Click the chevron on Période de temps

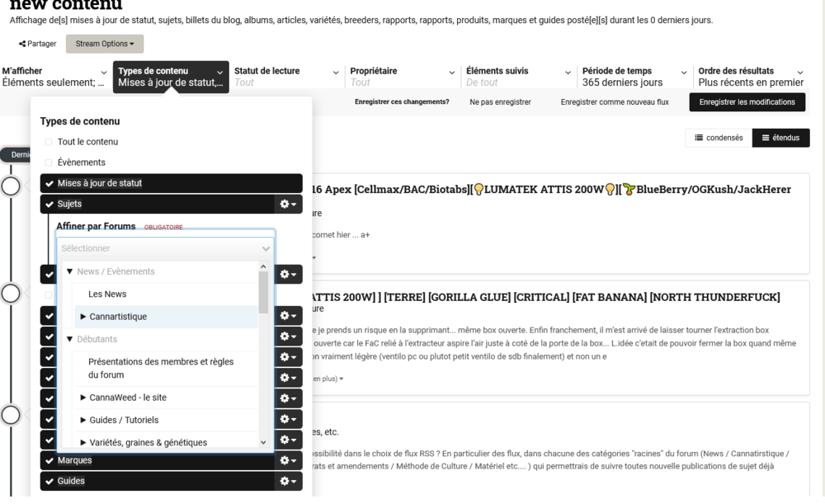pyautogui.click(x=684, y=73)
